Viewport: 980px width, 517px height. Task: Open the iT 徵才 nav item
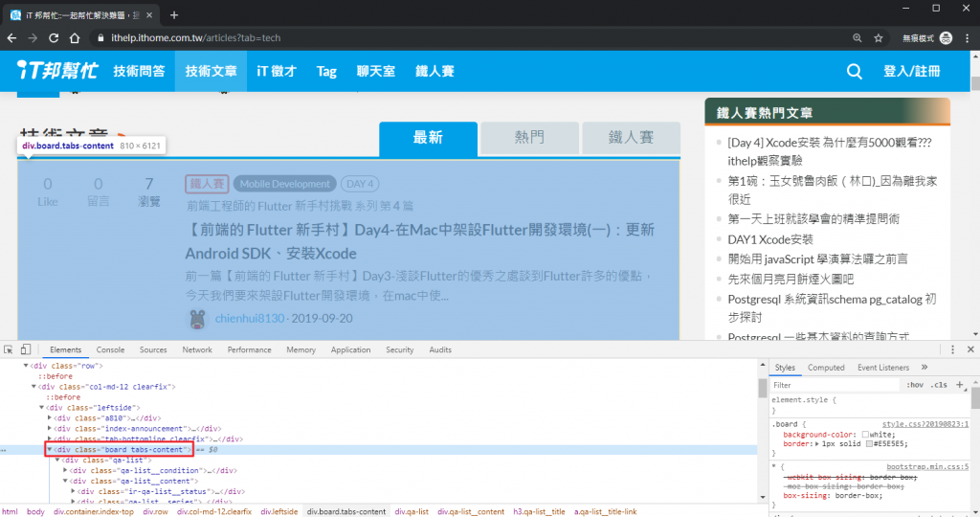point(277,71)
